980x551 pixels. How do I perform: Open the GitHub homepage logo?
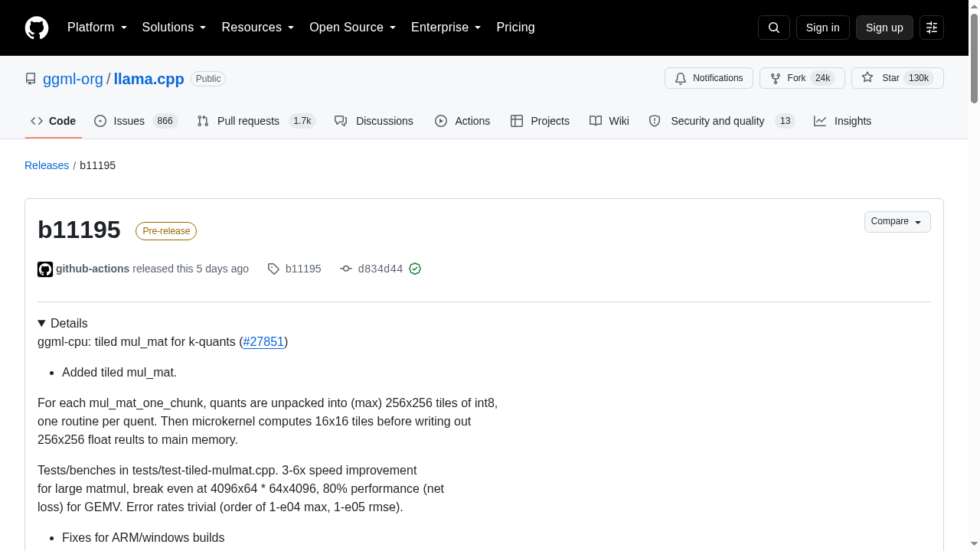37,28
